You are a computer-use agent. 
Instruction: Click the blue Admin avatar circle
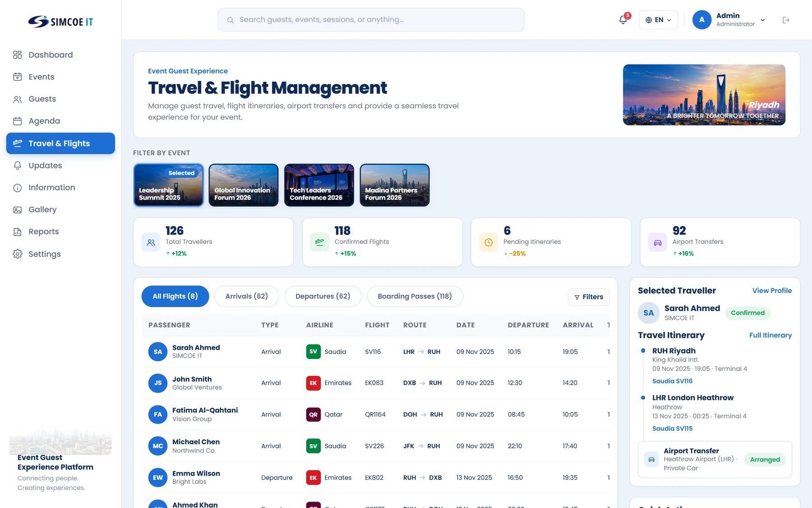tap(702, 20)
